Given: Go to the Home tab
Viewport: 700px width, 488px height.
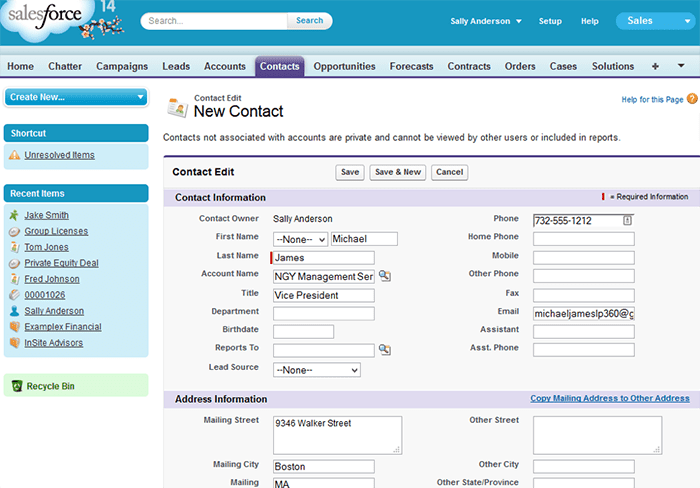Looking at the screenshot, I should (x=21, y=66).
